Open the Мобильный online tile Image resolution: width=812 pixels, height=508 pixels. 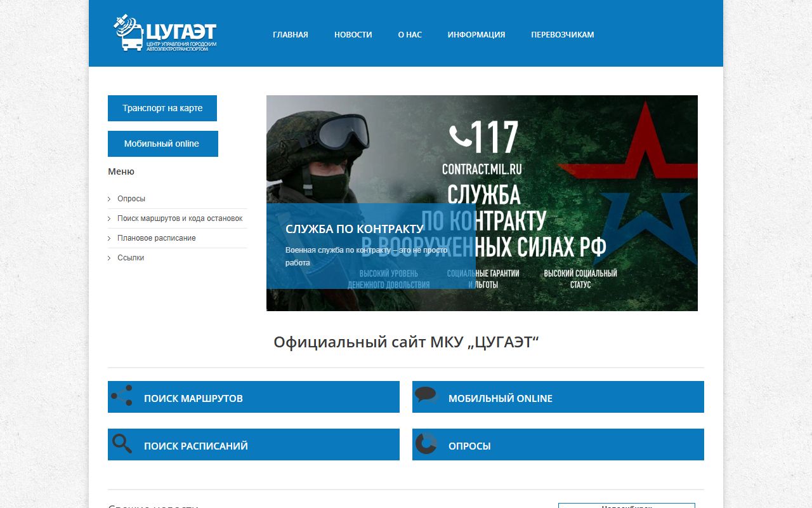pos(558,397)
